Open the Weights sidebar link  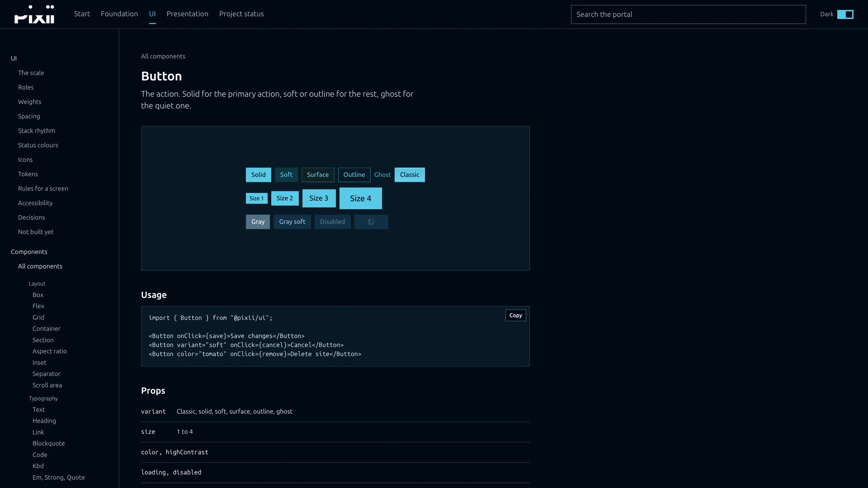pyautogui.click(x=30, y=102)
